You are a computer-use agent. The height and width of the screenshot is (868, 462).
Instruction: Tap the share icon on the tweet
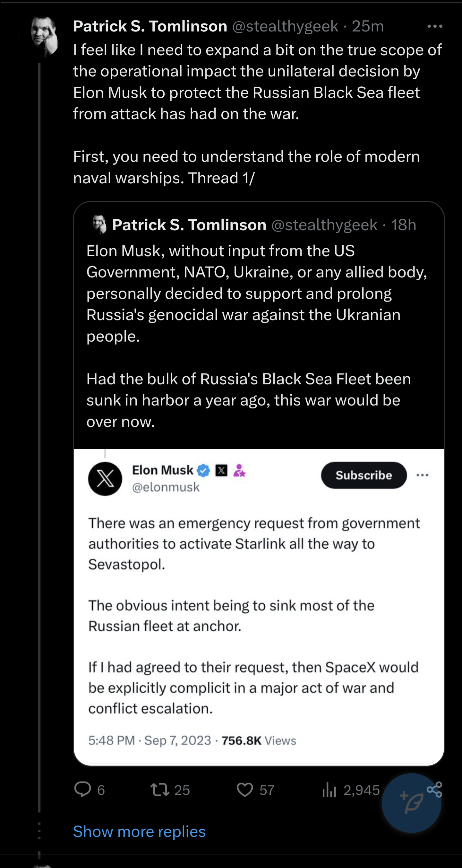click(x=434, y=790)
